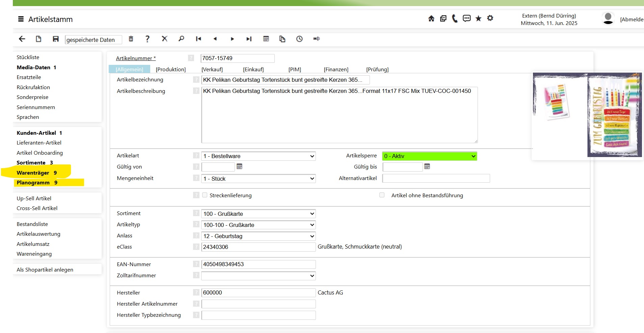The image size is (644, 333).
Task: Click the trash delete icon
Action: [x=131, y=39]
